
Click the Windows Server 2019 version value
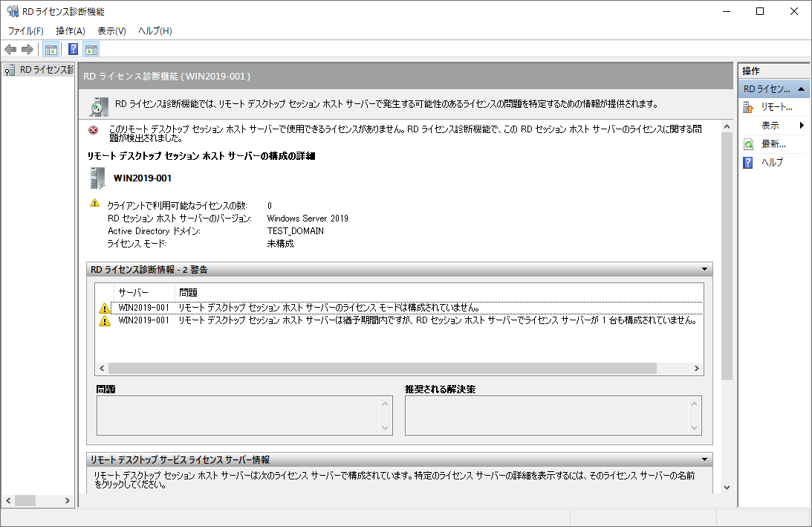[308, 218]
